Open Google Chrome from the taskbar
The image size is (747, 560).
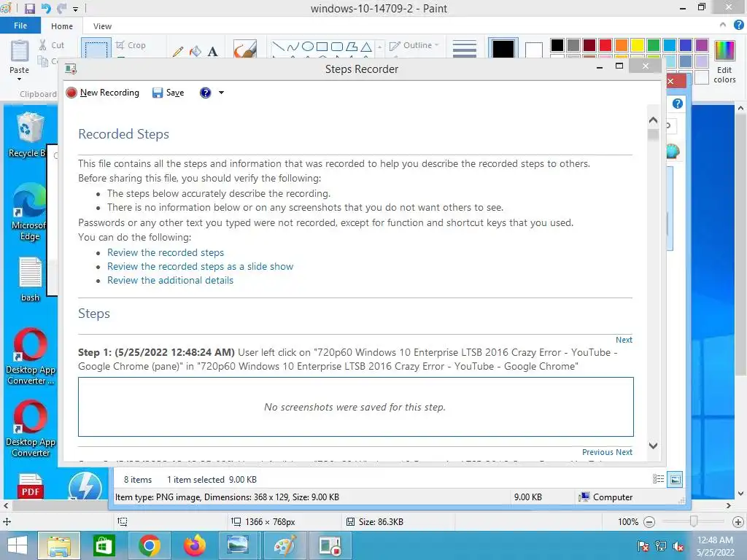149,545
